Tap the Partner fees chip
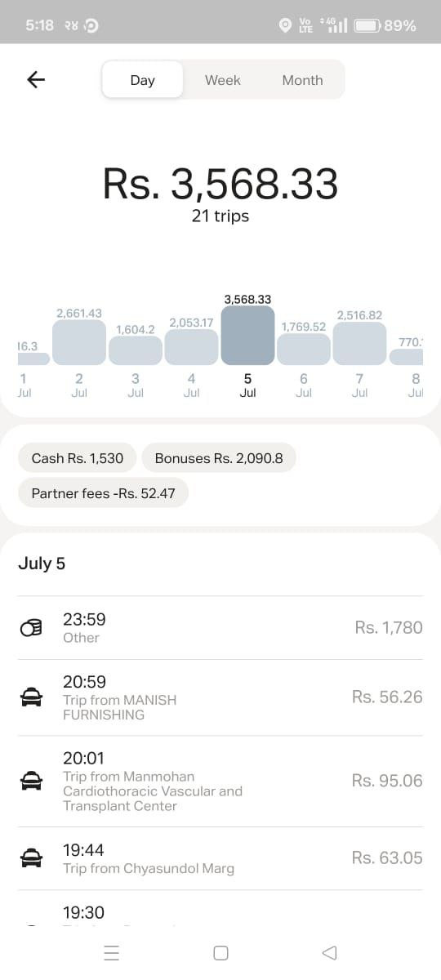Image resolution: width=441 pixels, height=980 pixels. [103, 493]
